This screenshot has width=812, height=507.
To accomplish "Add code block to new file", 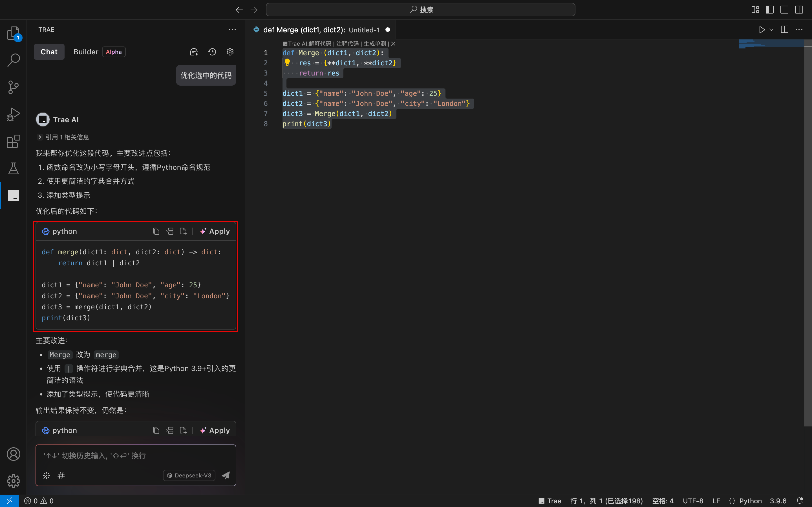I will click(183, 231).
